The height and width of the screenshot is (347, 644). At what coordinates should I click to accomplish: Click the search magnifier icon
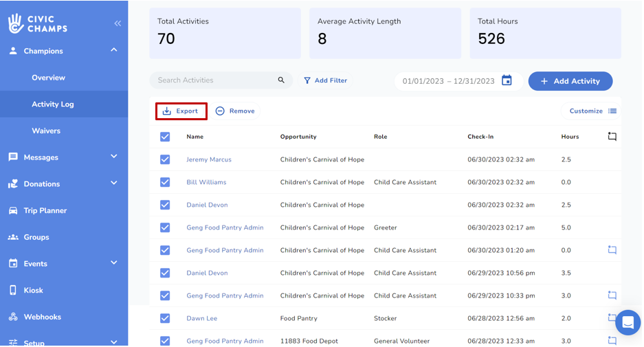[x=281, y=80]
